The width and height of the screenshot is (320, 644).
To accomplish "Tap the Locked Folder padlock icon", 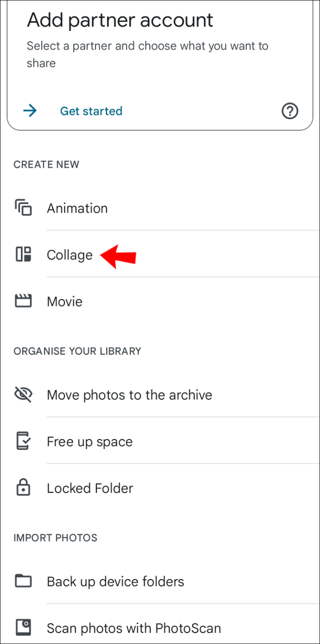I will (23, 488).
